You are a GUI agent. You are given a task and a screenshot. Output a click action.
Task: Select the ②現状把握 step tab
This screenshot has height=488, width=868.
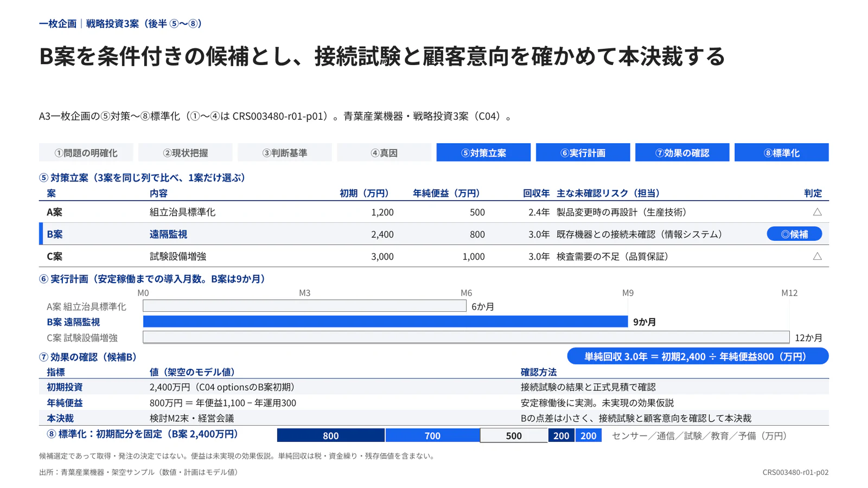[x=185, y=152]
